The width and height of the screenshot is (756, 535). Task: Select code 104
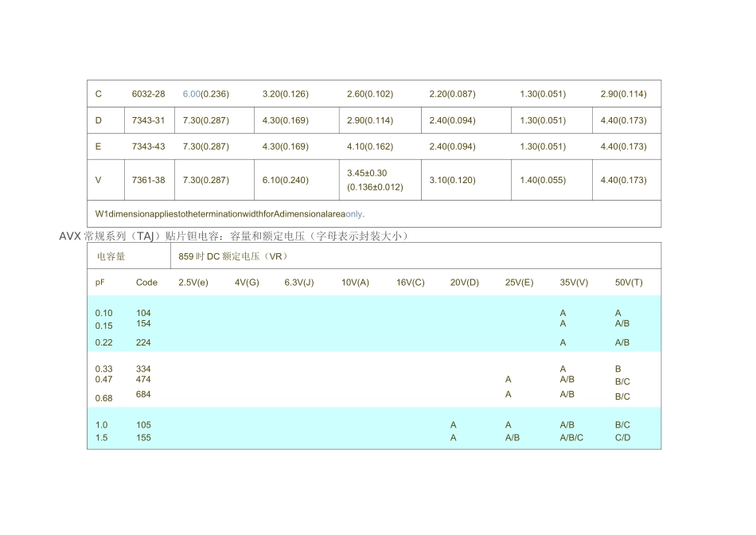coord(143,314)
